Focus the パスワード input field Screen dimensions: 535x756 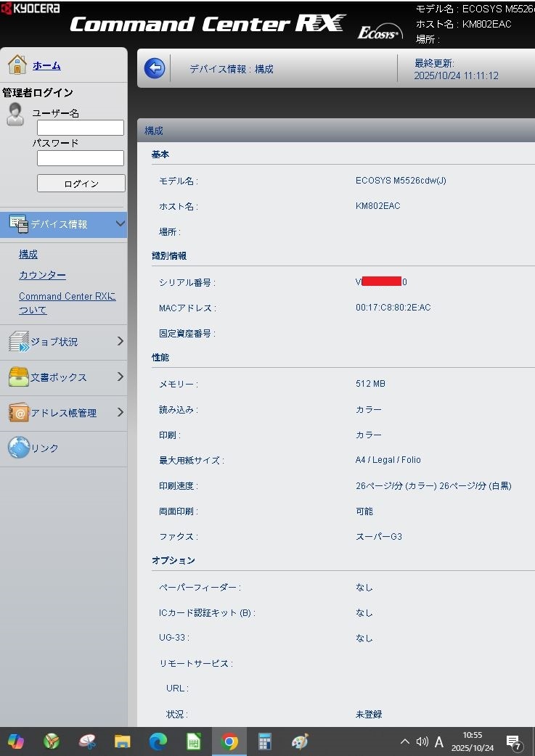pos(81,158)
